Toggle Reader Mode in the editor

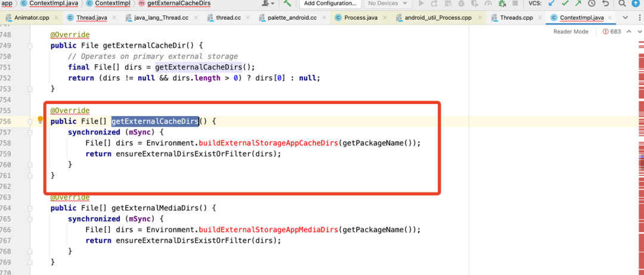pyautogui.click(x=571, y=32)
